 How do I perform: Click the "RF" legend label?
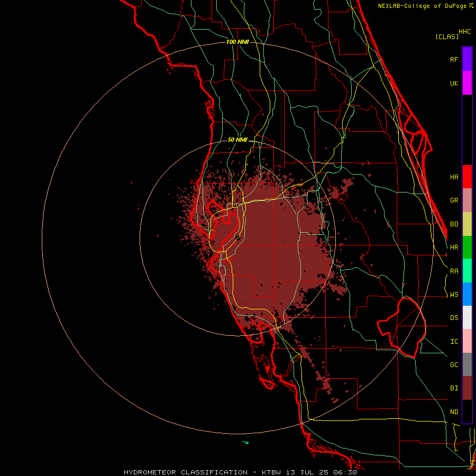coord(454,59)
